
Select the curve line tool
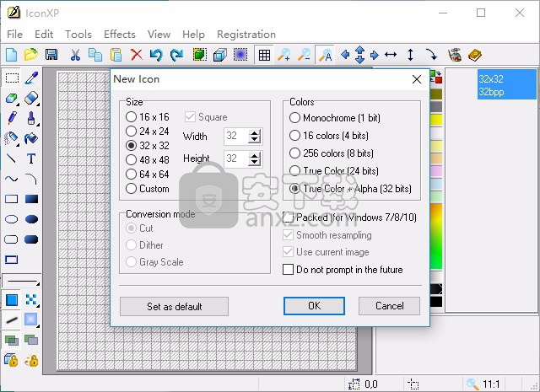click(x=12, y=179)
